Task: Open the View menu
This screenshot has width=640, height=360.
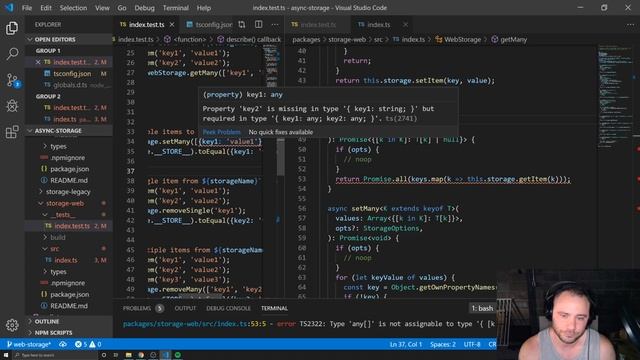Action: tap(102, 8)
